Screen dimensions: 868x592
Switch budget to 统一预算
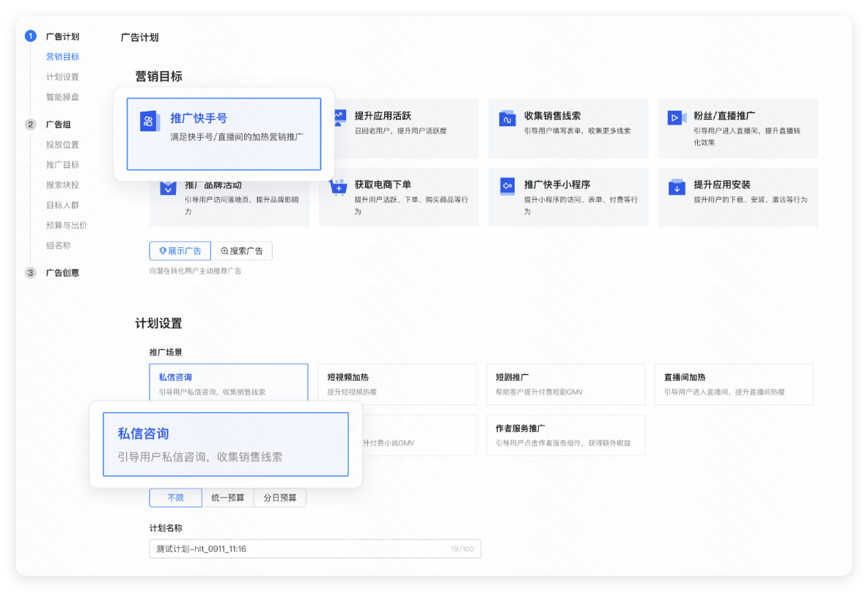click(227, 497)
